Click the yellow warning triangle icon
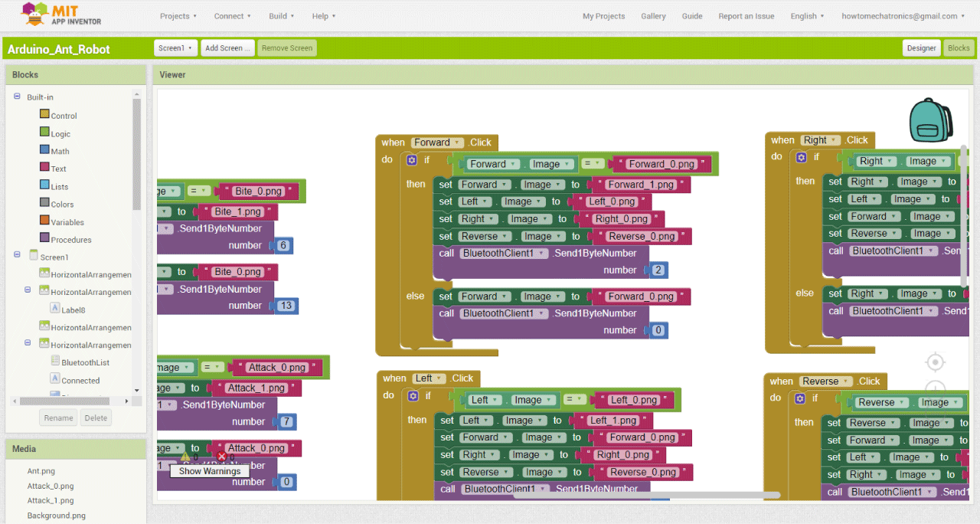The image size is (980, 524). tap(185, 457)
